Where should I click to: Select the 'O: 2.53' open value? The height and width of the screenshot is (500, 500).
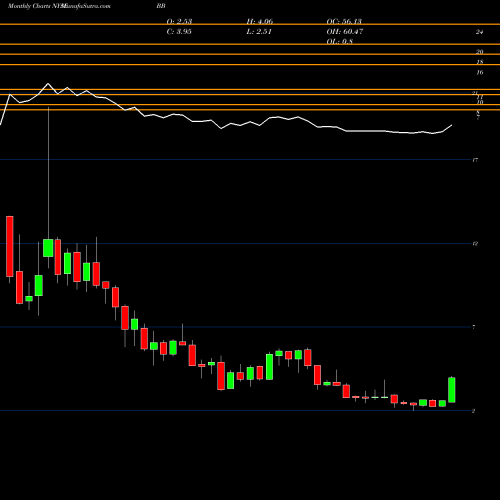click(179, 21)
